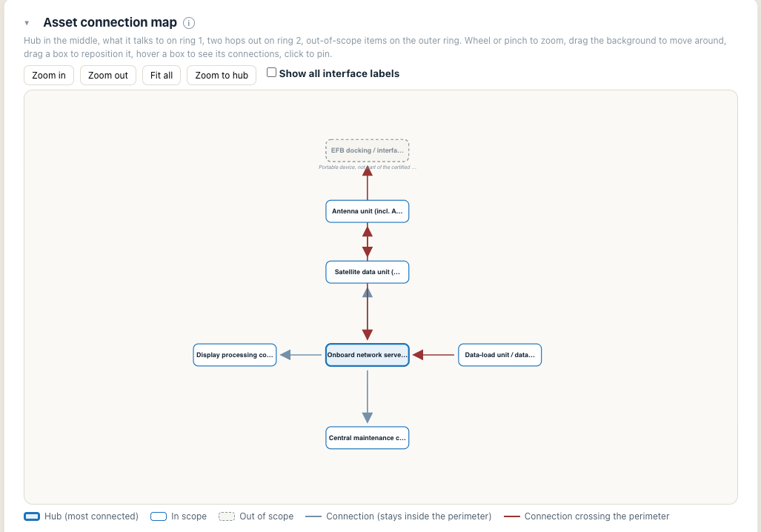Viewport: 761px width, 532px height.
Task: Select the Central maintenance computer node
Action: point(368,438)
